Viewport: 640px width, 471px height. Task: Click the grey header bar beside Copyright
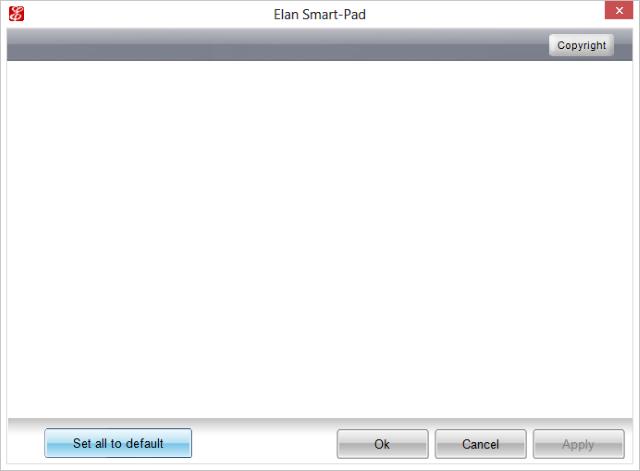pyautogui.click(x=278, y=45)
